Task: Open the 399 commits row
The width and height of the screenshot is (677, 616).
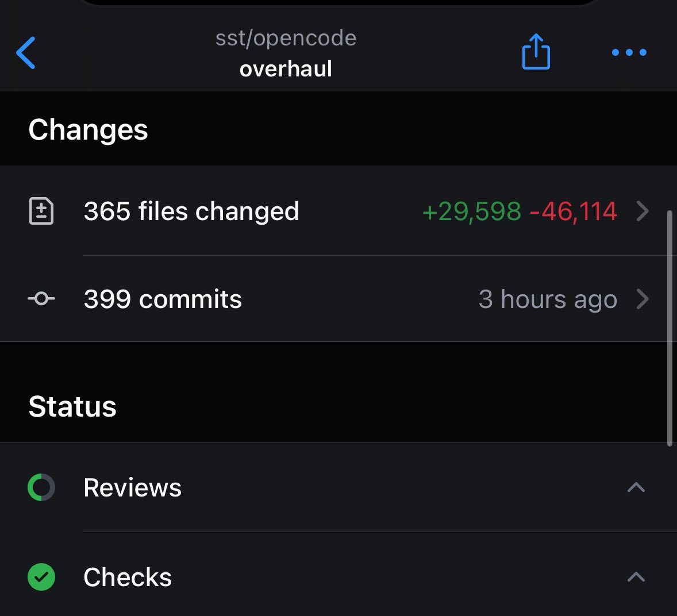Action: tap(338, 299)
